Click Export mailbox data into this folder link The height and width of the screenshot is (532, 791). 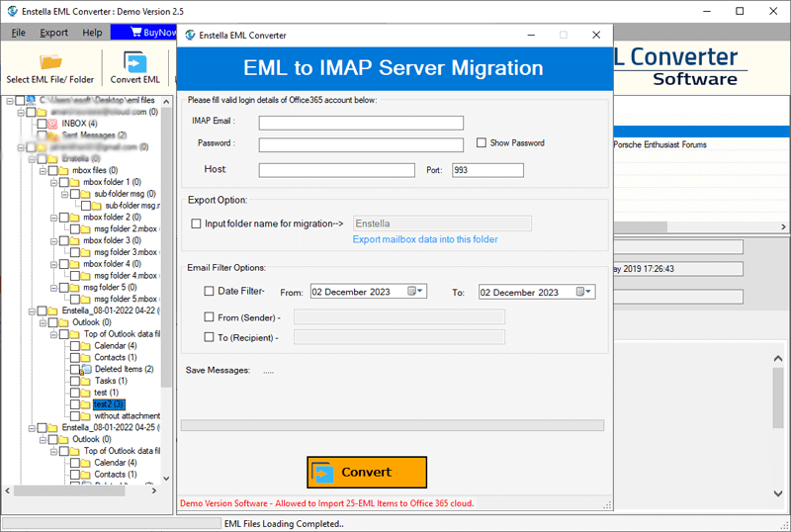click(x=425, y=239)
